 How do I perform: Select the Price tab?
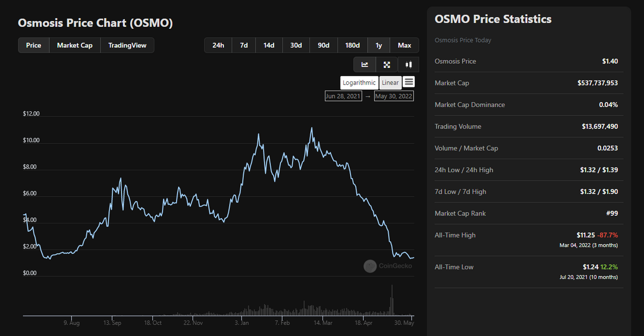34,45
